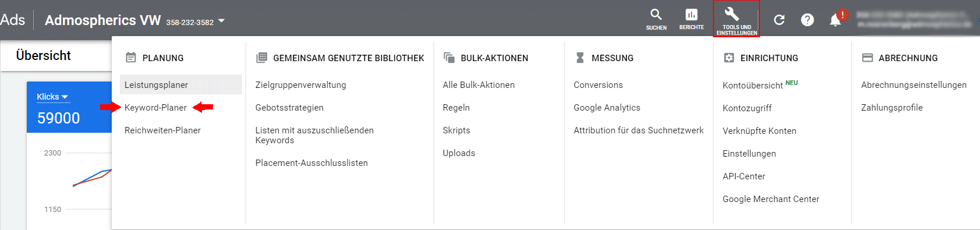
Task: Select Google Analytics link
Action: click(607, 108)
